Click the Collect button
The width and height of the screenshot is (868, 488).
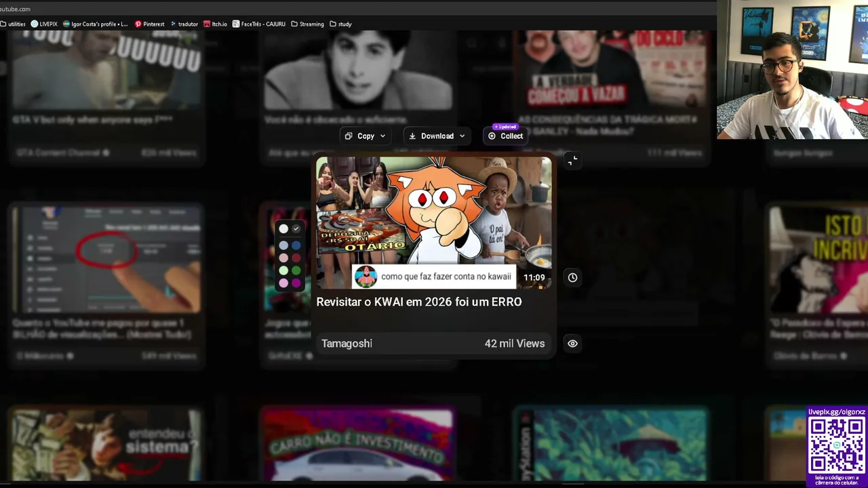click(x=505, y=136)
